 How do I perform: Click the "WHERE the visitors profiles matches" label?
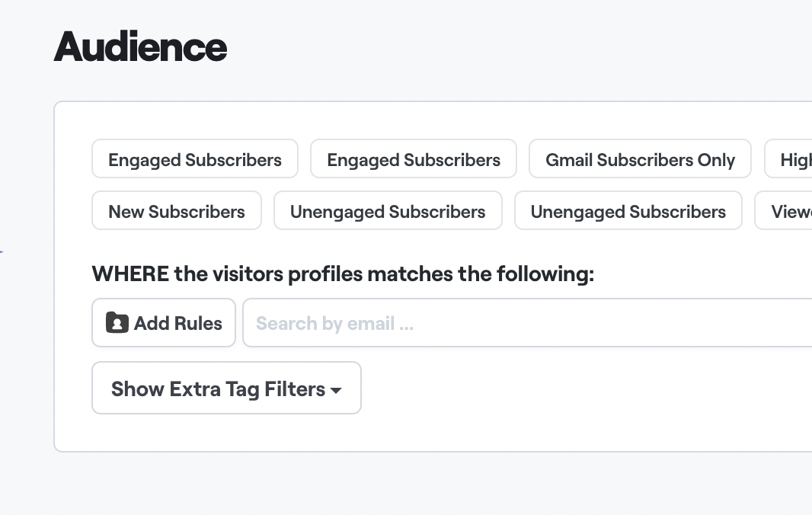[x=343, y=273]
